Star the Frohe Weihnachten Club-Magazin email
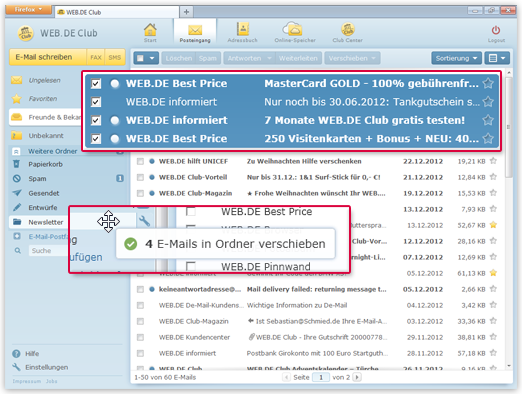This screenshot has width=522, height=394. coord(493,193)
